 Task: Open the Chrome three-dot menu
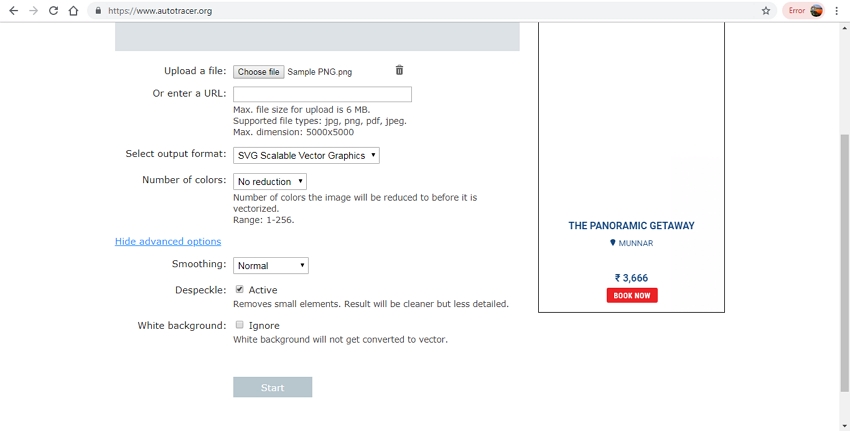[837, 11]
